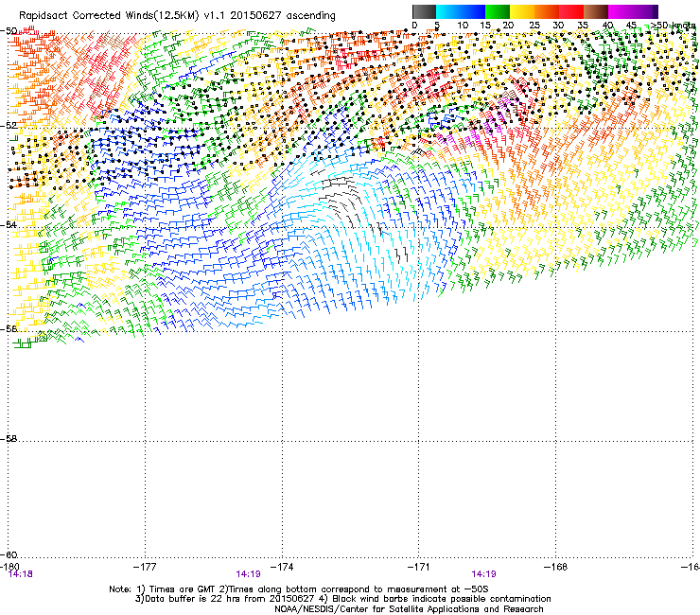The image size is (700, 615).
Task: Click the '-56' latitude axis label
Action: 9,328
